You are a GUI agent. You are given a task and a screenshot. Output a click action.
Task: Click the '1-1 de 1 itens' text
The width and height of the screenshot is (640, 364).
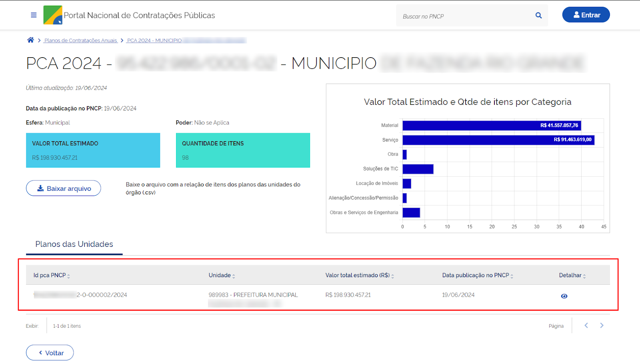[67, 326]
